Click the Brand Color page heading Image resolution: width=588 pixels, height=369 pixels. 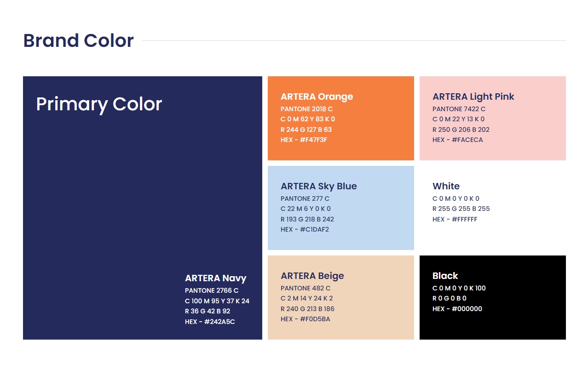coord(78,40)
